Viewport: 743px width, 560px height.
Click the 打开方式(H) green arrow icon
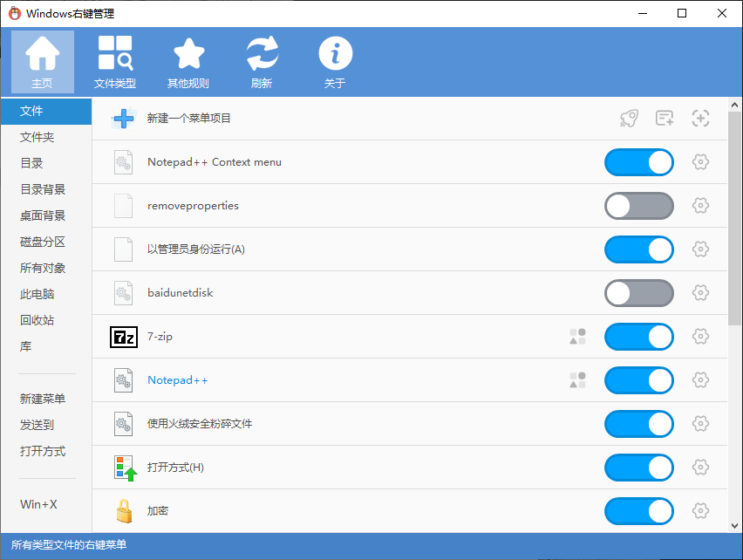pyautogui.click(x=126, y=468)
